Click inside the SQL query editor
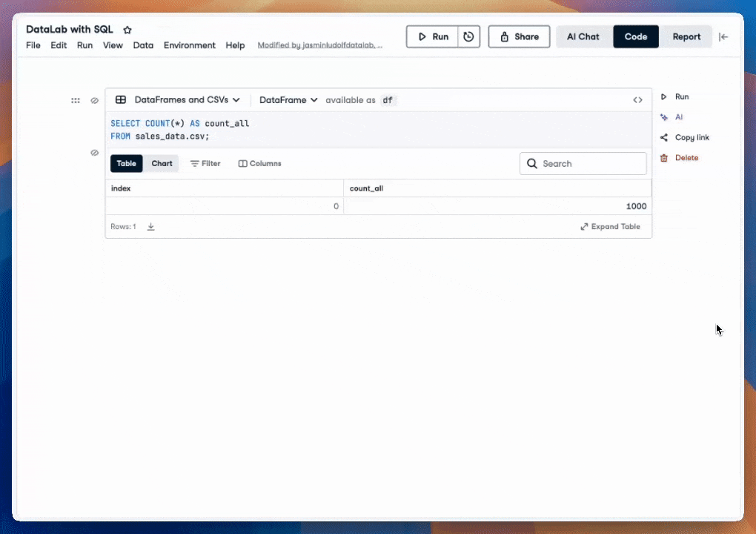756x534 pixels. tap(379, 130)
